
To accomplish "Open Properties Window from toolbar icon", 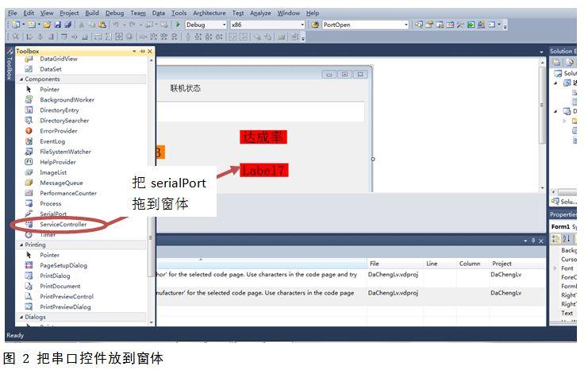I will coord(429,25).
